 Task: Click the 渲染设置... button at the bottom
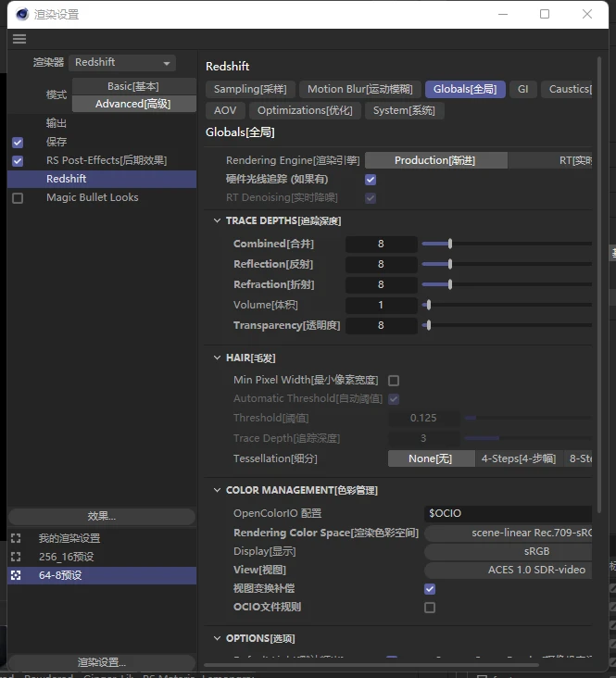(101, 662)
